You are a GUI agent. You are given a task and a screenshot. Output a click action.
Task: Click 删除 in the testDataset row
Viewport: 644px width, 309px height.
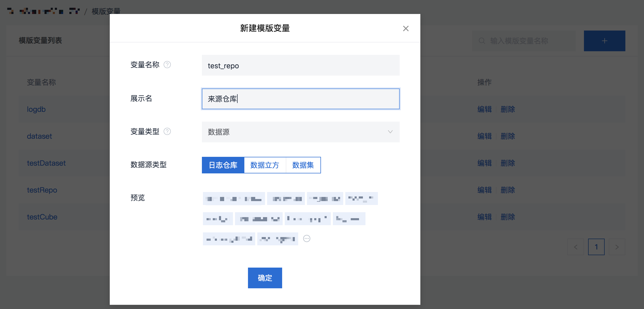(508, 163)
